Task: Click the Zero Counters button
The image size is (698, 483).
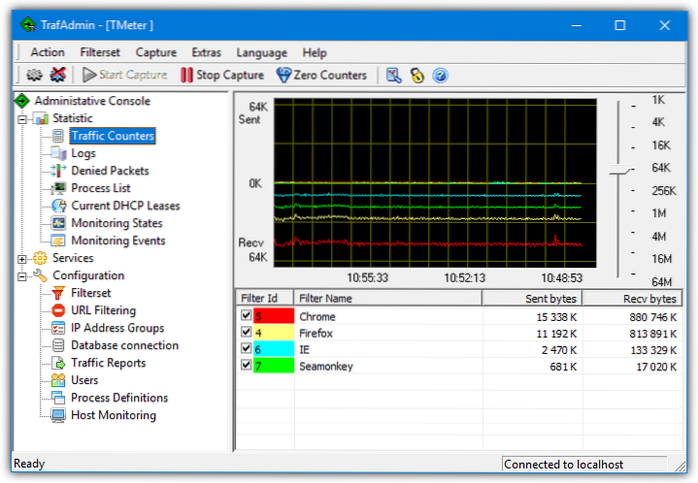Action: tap(321, 75)
